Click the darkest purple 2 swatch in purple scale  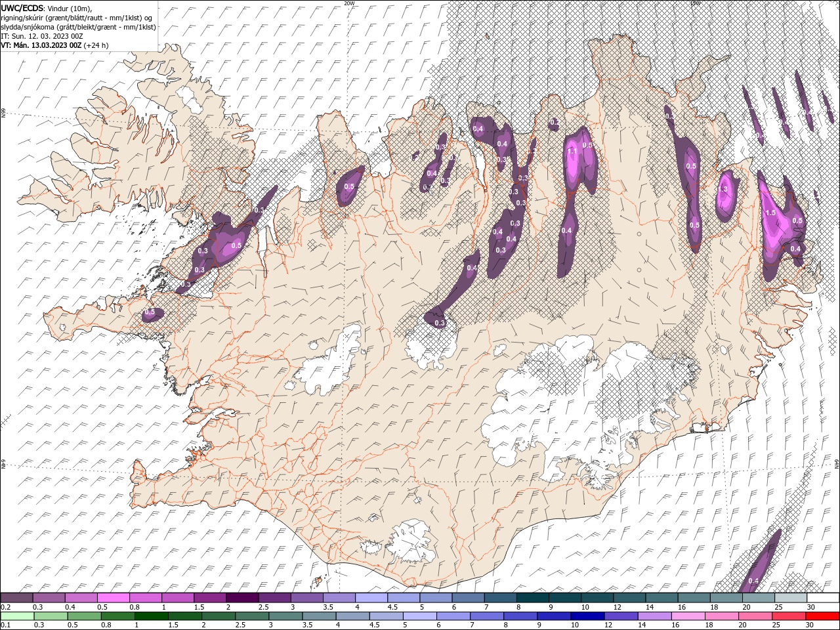click(242, 598)
